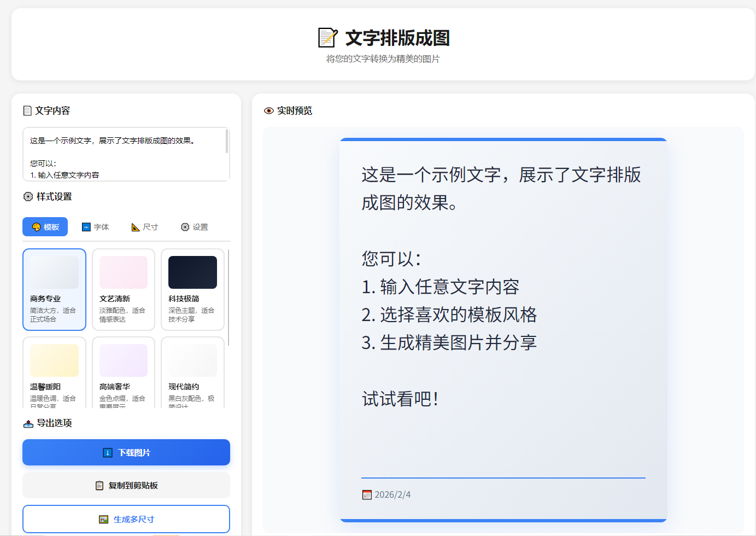Viewport: 756px width, 536px height.
Task: Click the eye icon next to 实时预览
Action: coord(268,111)
